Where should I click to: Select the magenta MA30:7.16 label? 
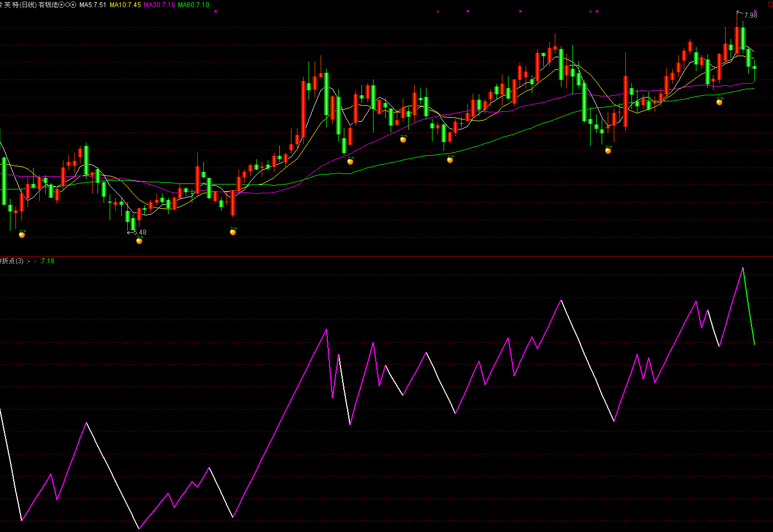click(159, 5)
